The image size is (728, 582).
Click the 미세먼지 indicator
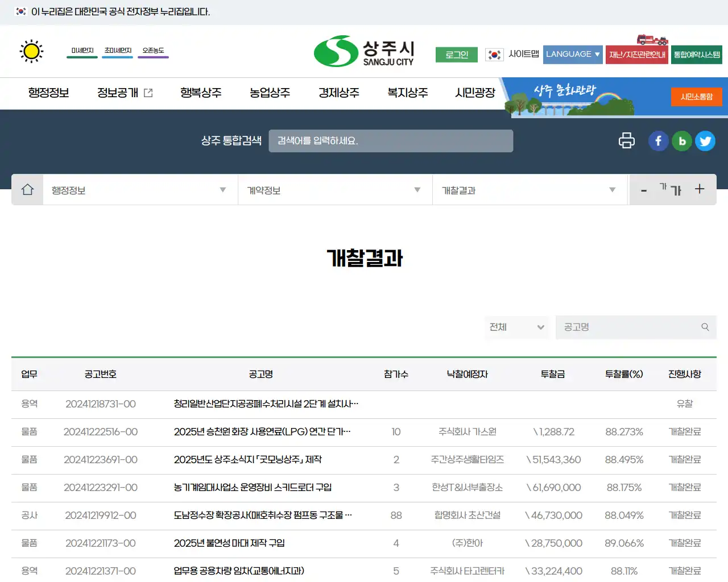(x=82, y=51)
